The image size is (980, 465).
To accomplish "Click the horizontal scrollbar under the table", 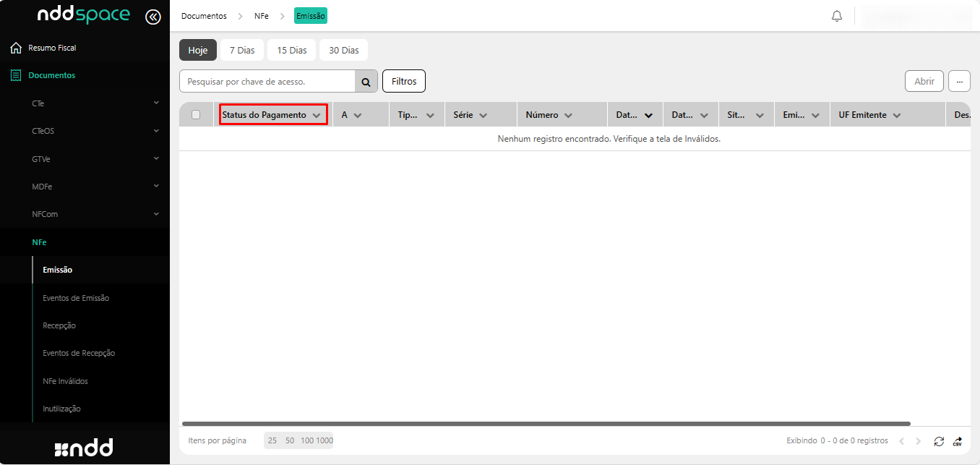I will pyautogui.click(x=546, y=424).
